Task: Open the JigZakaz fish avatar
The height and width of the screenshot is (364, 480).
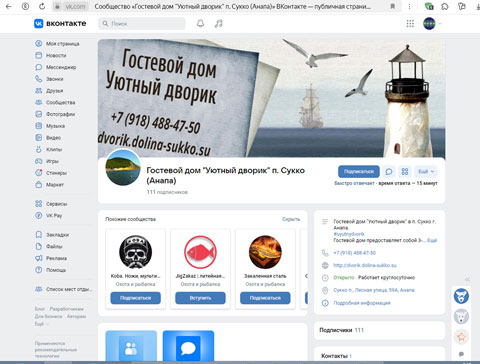Action: pos(200,252)
